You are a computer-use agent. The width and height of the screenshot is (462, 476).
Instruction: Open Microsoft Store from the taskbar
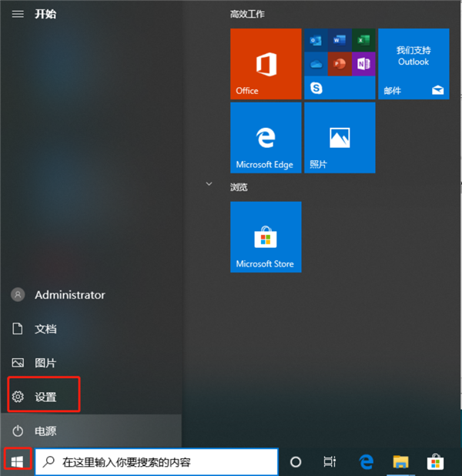(436, 462)
